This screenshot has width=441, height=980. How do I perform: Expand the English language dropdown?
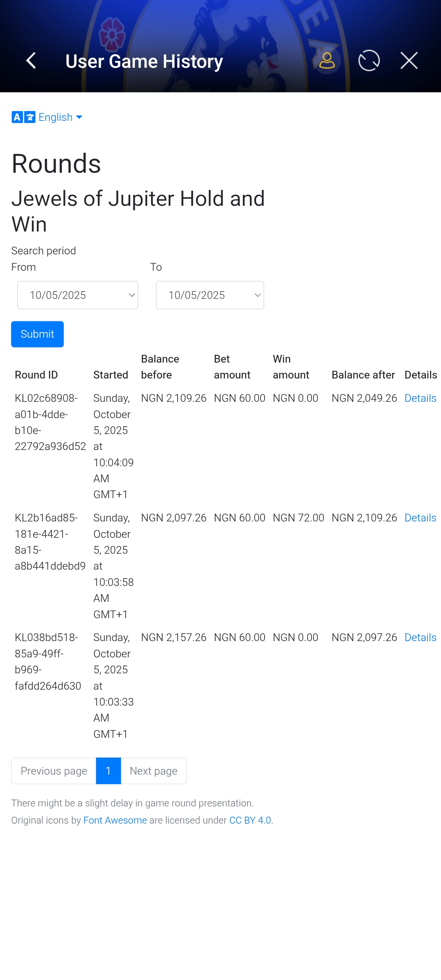pos(60,117)
